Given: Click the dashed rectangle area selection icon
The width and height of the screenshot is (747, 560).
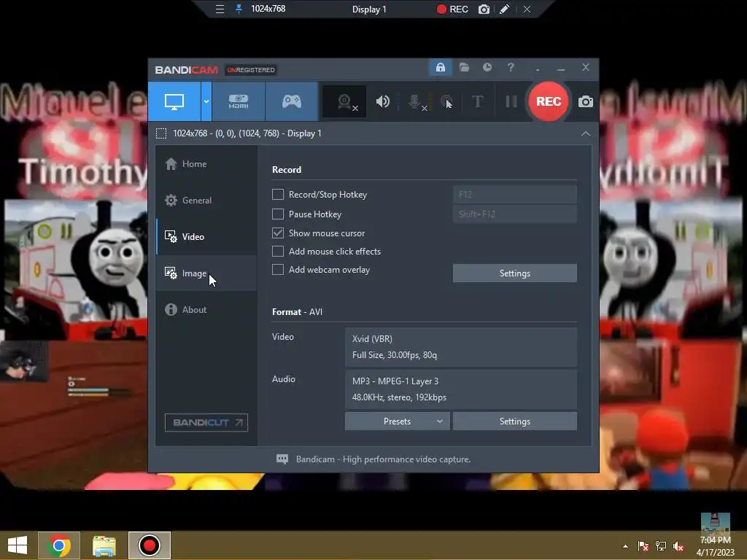Looking at the screenshot, I should pyautogui.click(x=161, y=133).
